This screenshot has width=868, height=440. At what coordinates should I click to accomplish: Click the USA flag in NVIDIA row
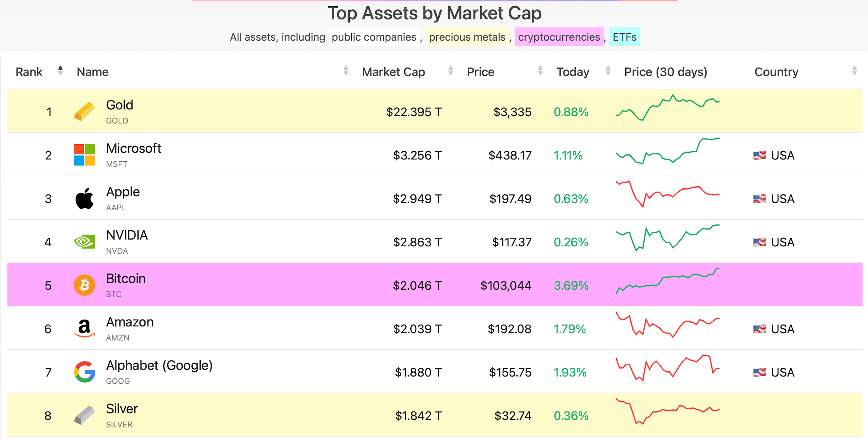coord(759,242)
